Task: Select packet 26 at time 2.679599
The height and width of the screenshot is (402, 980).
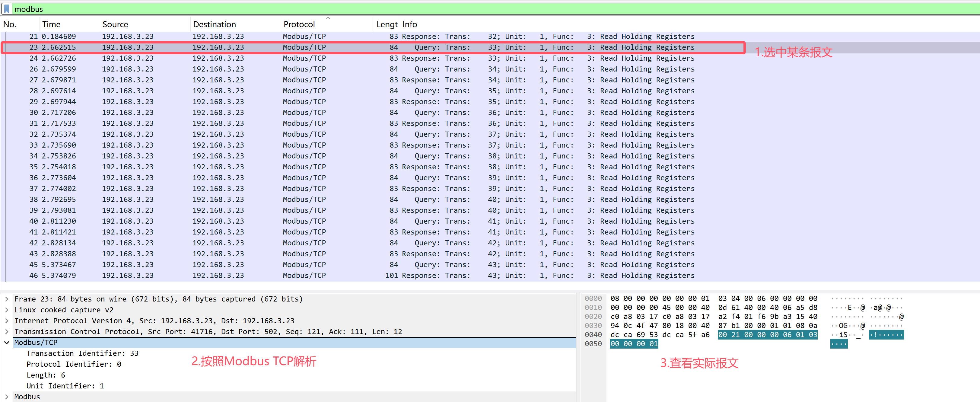Action: (x=490, y=69)
